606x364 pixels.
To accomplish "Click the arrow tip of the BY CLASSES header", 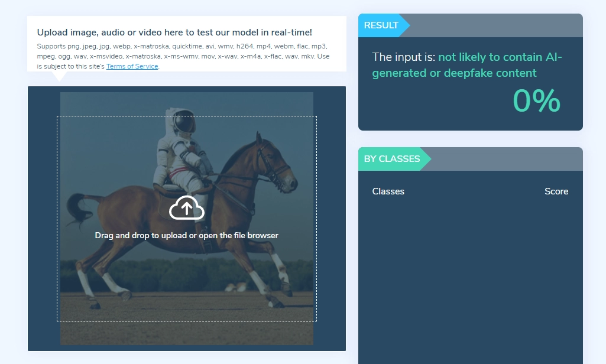I will pos(427,159).
